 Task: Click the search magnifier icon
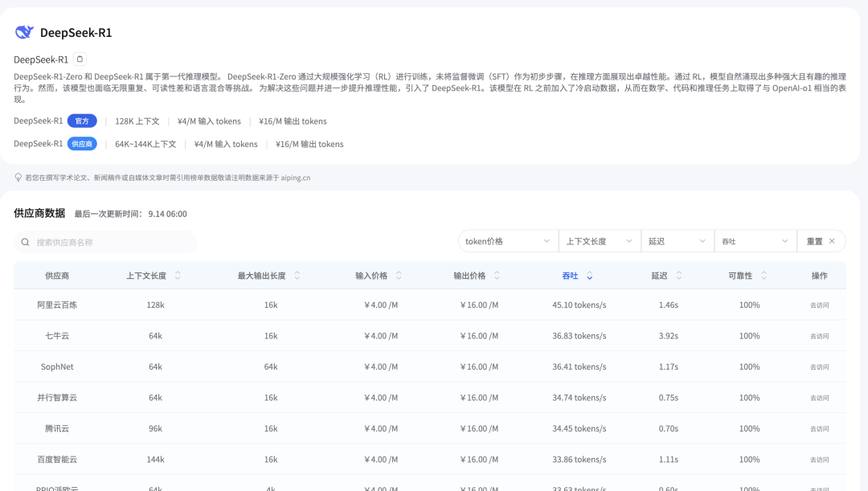click(x=25, y=242)
